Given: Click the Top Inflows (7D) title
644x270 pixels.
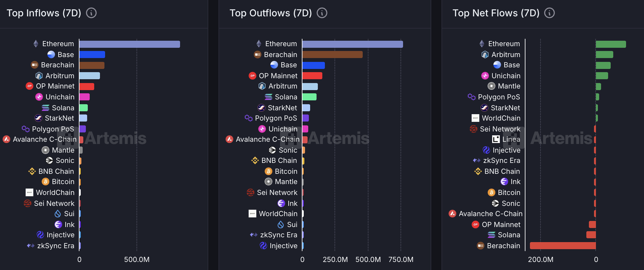Looking at the screenshot, I should click(x=44, y=13).
